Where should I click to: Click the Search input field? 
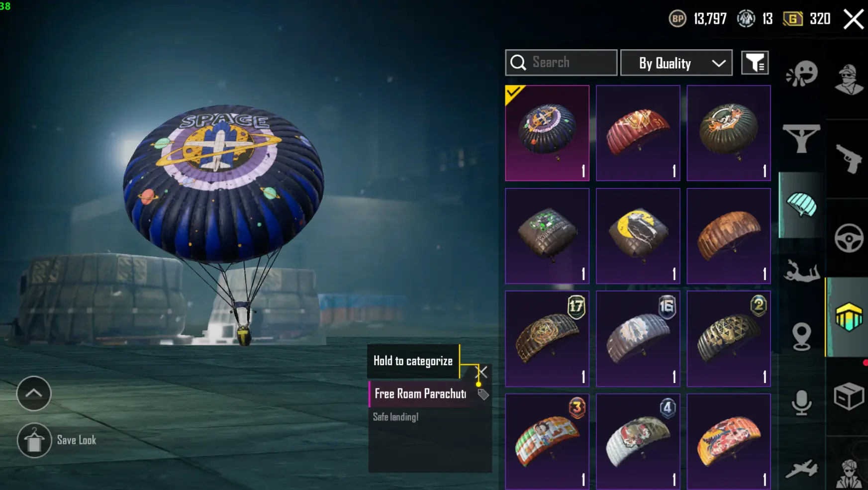(561, 63)
